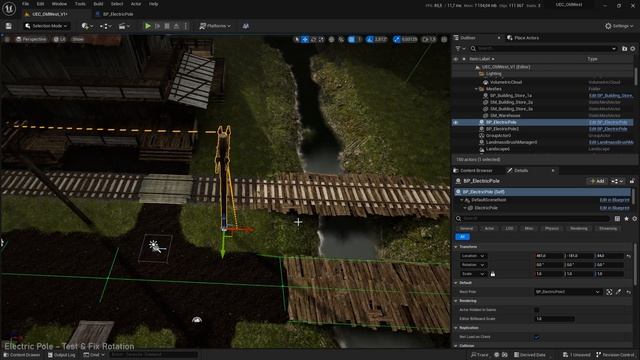Screen dimensions: 640x360
Task: Toggle Actor Hidden In Game checkbox
Action: [x=537, y=310]
